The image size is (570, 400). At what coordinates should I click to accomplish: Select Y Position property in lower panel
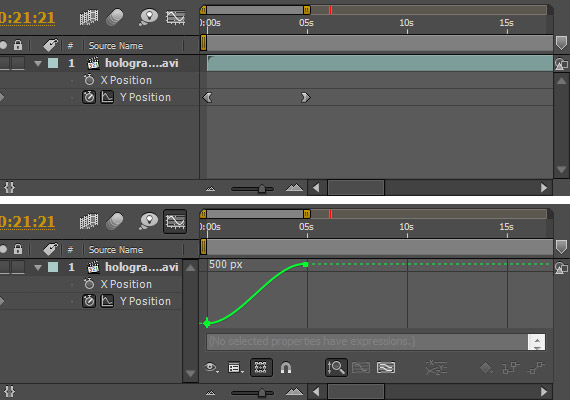click(x=145, y=301)
